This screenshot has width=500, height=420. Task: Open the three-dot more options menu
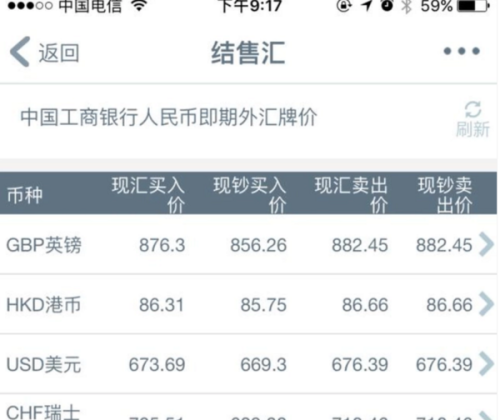[462, 51]
